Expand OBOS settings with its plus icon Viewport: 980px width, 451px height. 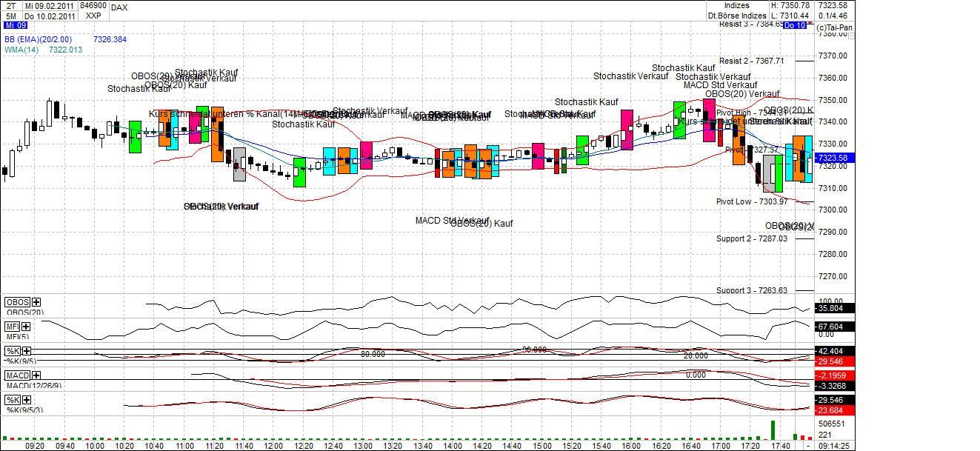point(35,302)
